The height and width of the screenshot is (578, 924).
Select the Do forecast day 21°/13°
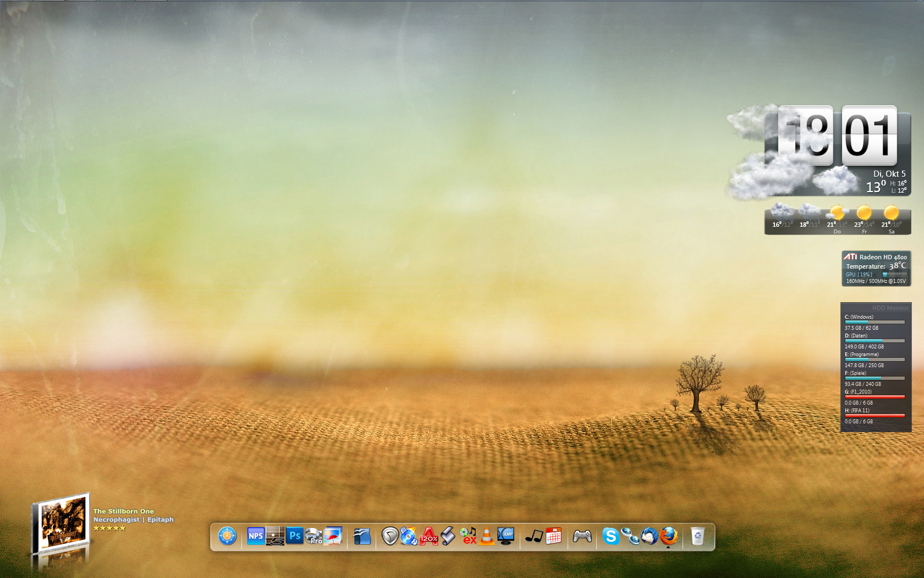pyautogui.click(x=837, y=219)
